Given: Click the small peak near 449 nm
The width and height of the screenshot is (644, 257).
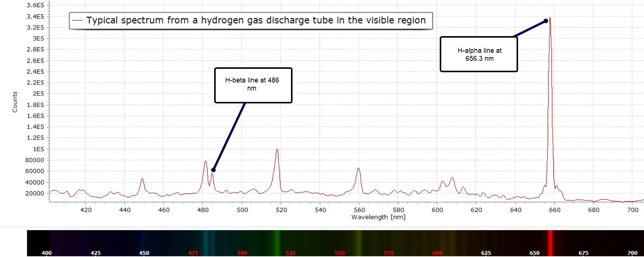Looking at the screenshot, I should coord(142,179).
